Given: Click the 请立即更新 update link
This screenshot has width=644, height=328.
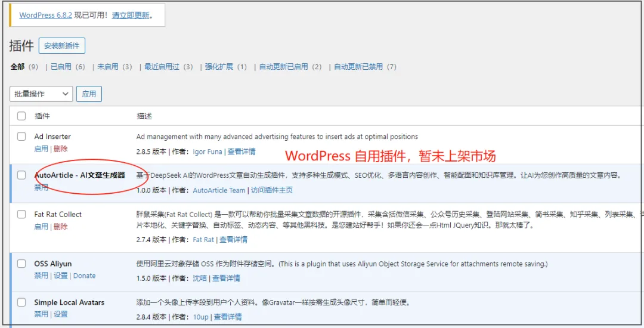Looking at the screenshot, I should point(131,15).
